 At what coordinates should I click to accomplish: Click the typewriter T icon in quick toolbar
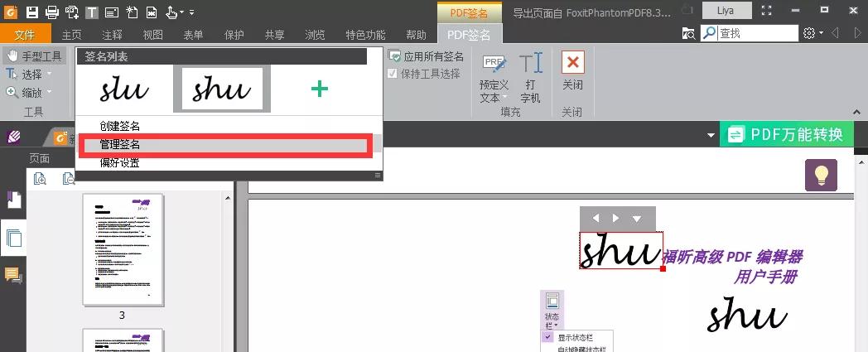pos(92,12)
